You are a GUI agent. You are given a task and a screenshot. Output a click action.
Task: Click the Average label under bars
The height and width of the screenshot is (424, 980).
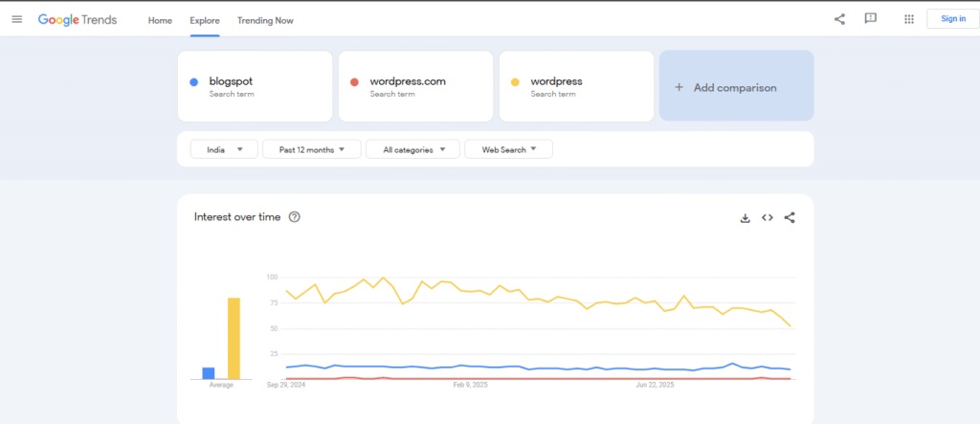221,385
